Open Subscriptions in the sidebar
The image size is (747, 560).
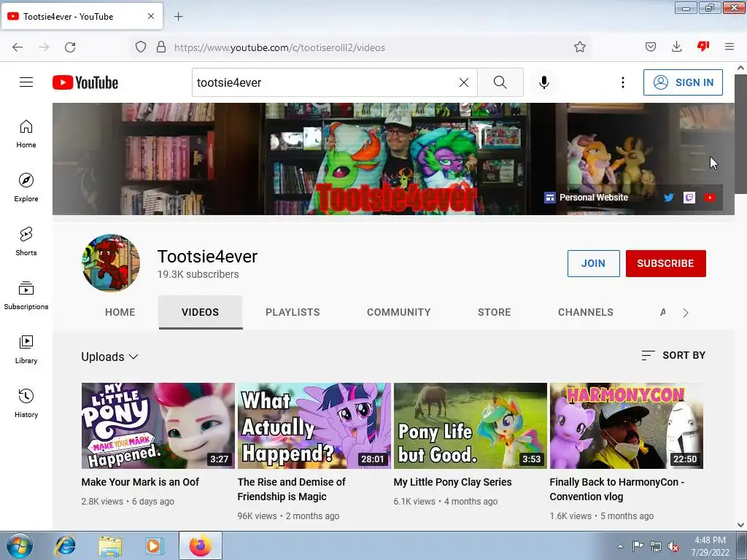[x=26, y=295]
